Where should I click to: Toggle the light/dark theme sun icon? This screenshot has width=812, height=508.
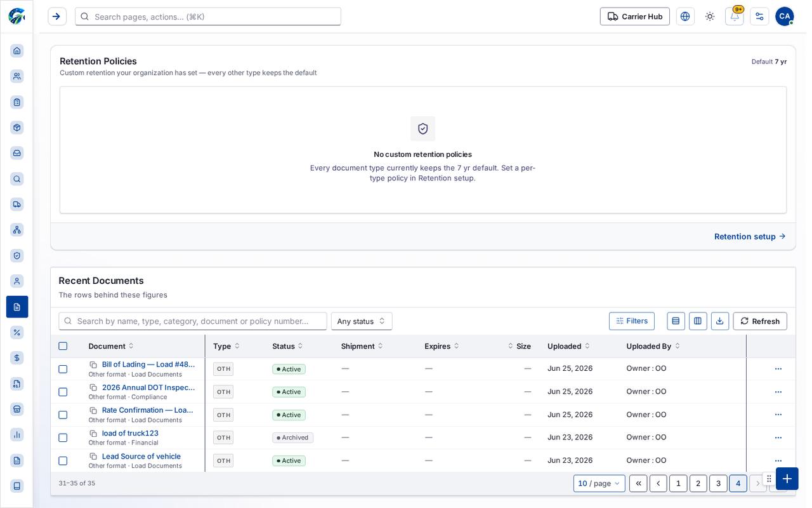[x=710, y=17]
